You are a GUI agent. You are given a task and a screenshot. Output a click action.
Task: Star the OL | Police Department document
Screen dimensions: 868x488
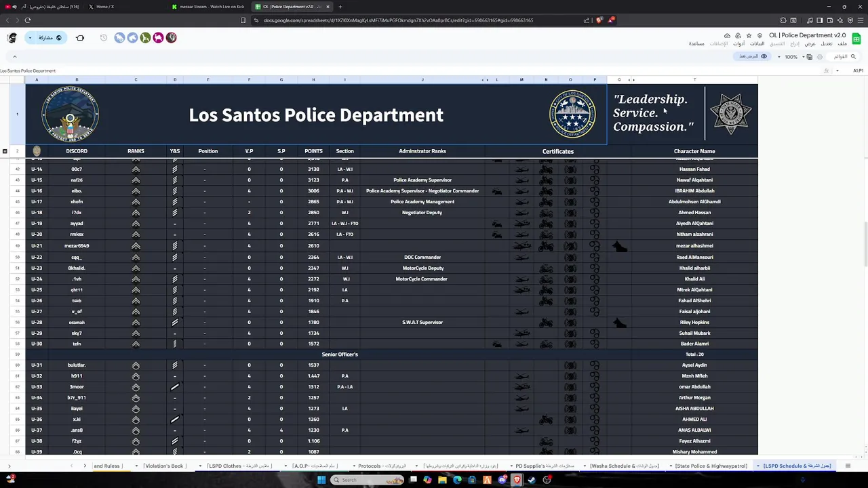point(749,35)
